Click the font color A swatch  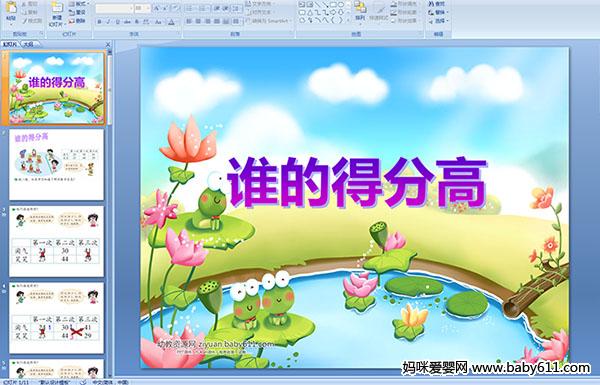pyautogui.click(x=171, y=22)
